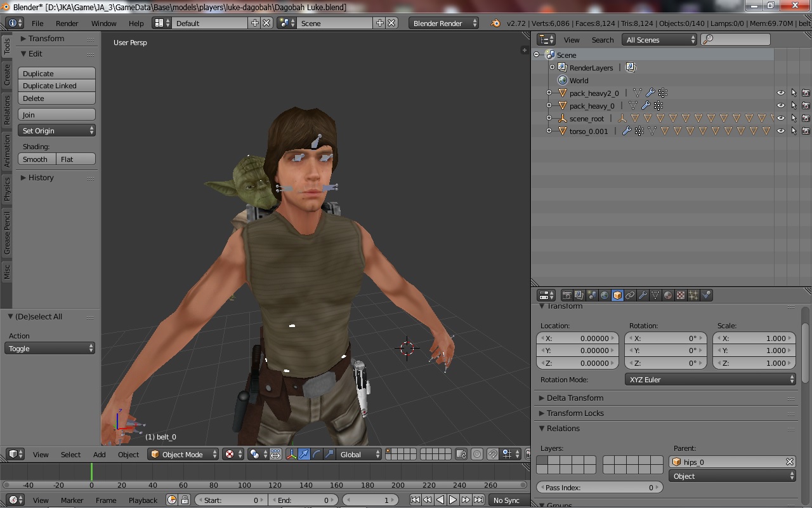This screenshot has height=508, width=812.
Task: Toggle visibility eye of torso_0.001
Action: [x=781, y=131]
